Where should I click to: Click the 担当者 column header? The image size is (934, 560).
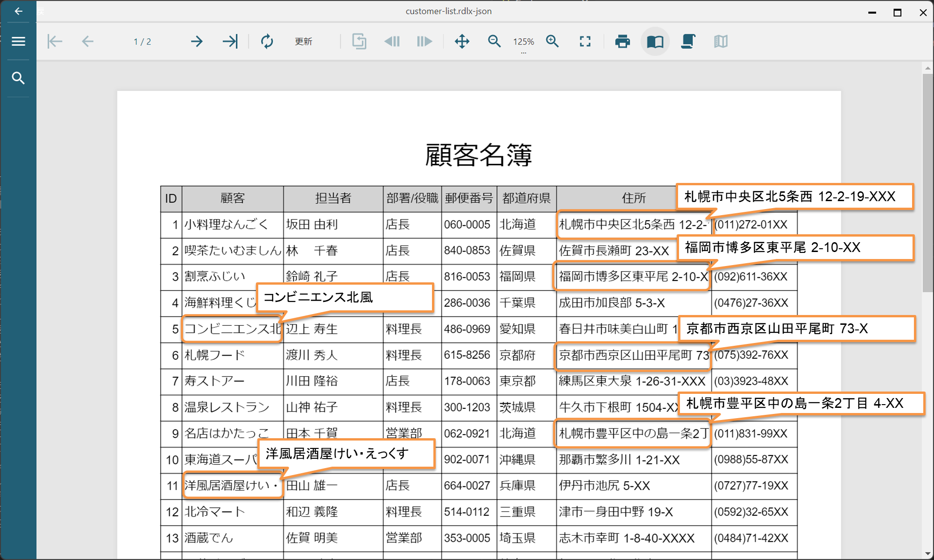pyautogui.click(x=333, y=198)
